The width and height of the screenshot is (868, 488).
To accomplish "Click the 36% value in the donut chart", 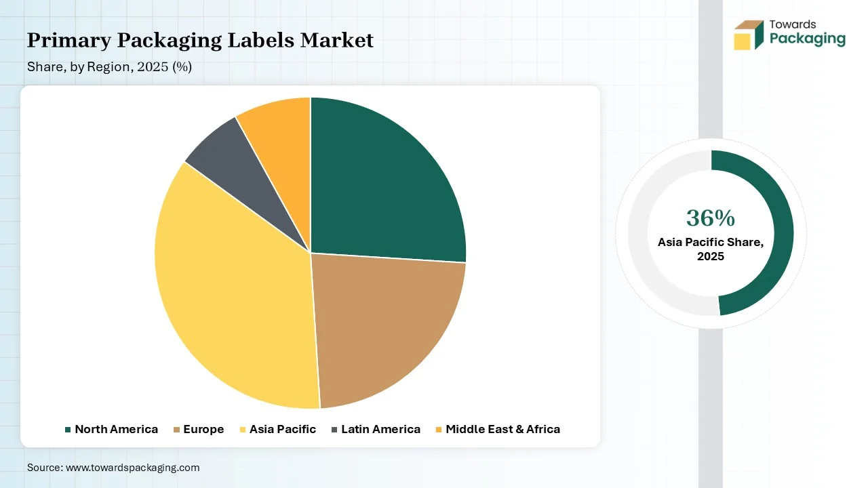I will click(710, 218).
